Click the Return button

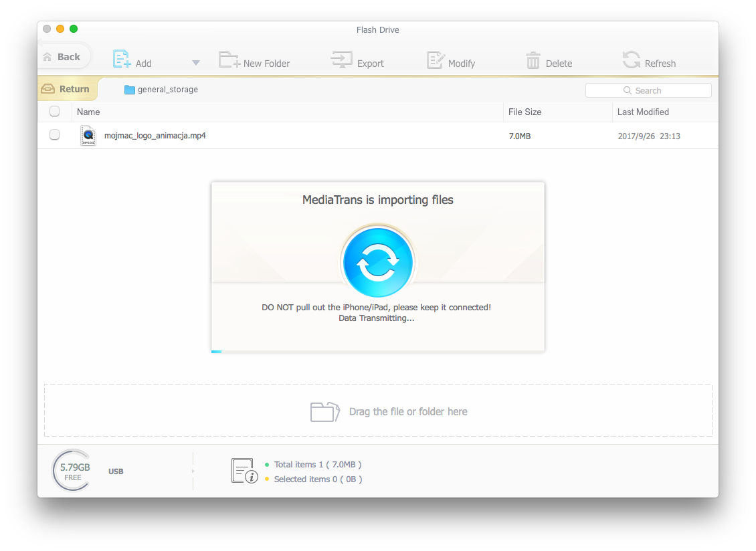coord(66,89)
